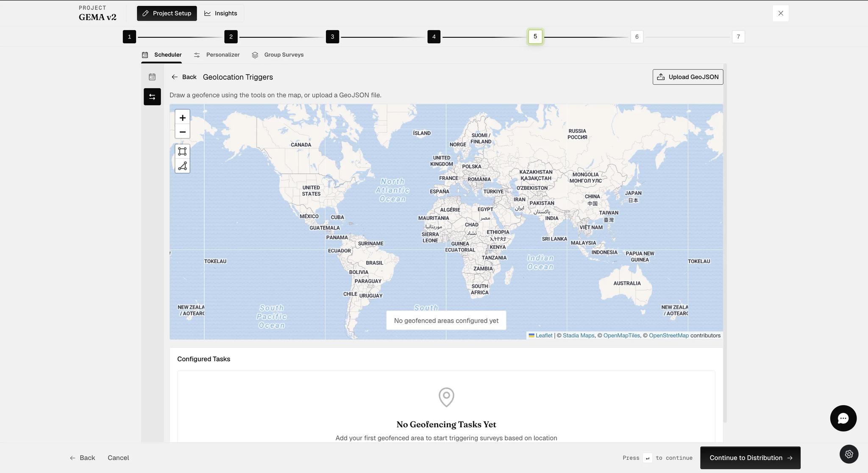The width and height of the screenshot is (868, 473).
Task: Open the Project Setup tab
Action: coord(167,13)
